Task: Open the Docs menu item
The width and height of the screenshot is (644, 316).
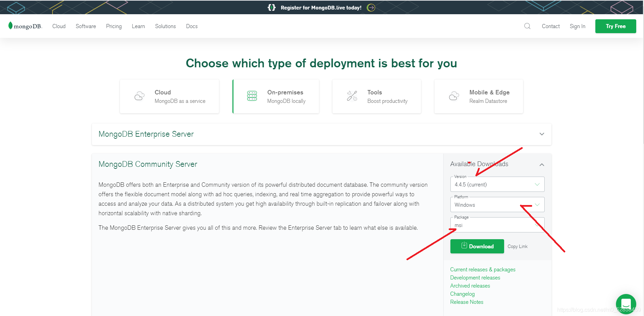Action: 192,26
